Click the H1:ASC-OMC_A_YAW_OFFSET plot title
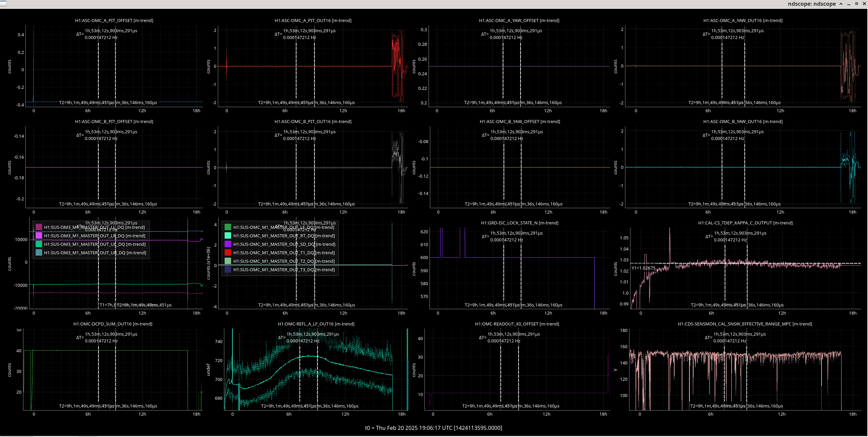Viewport: 868px width, 437px height. click(519, 20)
